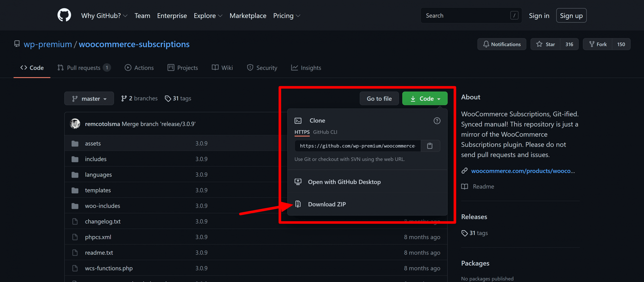This screenshot has height=282, width=644.
Task: Switch to the Actions tab
Action: point(139,68)
